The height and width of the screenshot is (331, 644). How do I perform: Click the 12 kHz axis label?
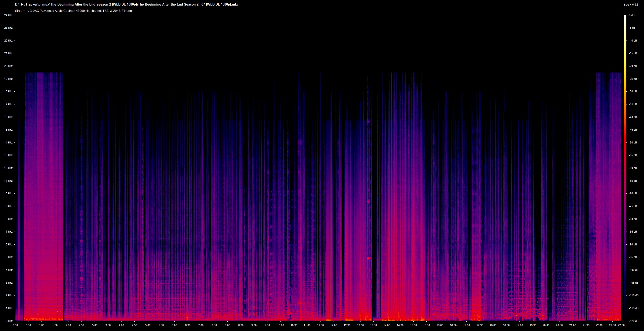coord(8,168)
